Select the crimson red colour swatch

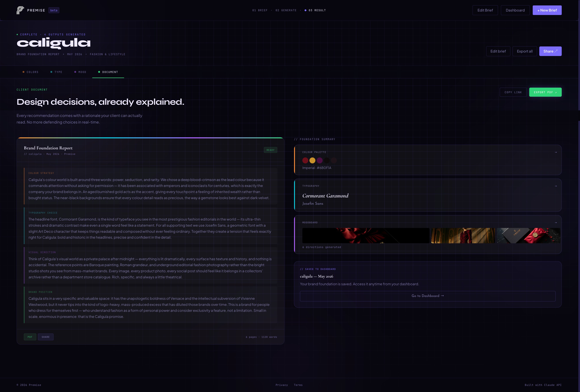pyautogui.click(x=305, y=160)
